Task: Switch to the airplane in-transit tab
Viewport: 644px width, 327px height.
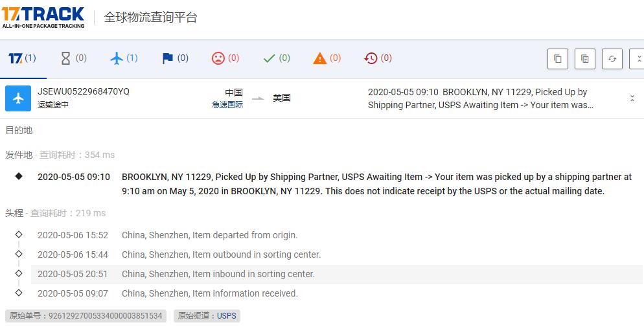Action: point(124,58)
